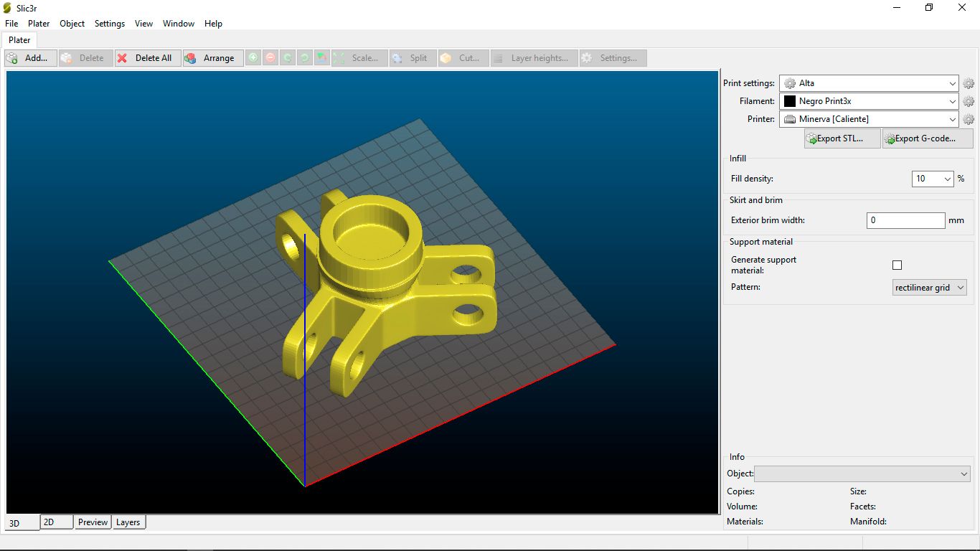Expand the Info Object dropdown
This screenshot has width=980, height=551.
pos(862,474)
